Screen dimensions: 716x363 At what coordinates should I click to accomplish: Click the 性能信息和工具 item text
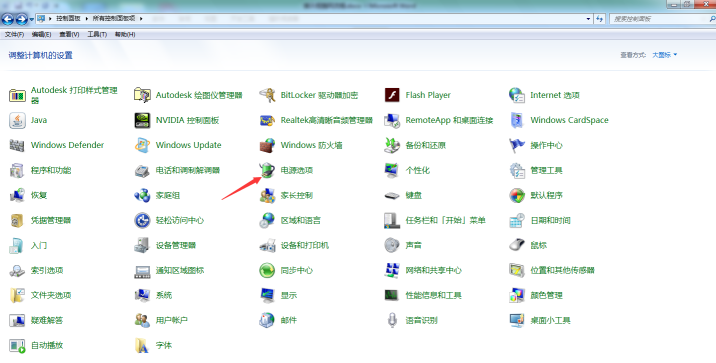[434, 295]
